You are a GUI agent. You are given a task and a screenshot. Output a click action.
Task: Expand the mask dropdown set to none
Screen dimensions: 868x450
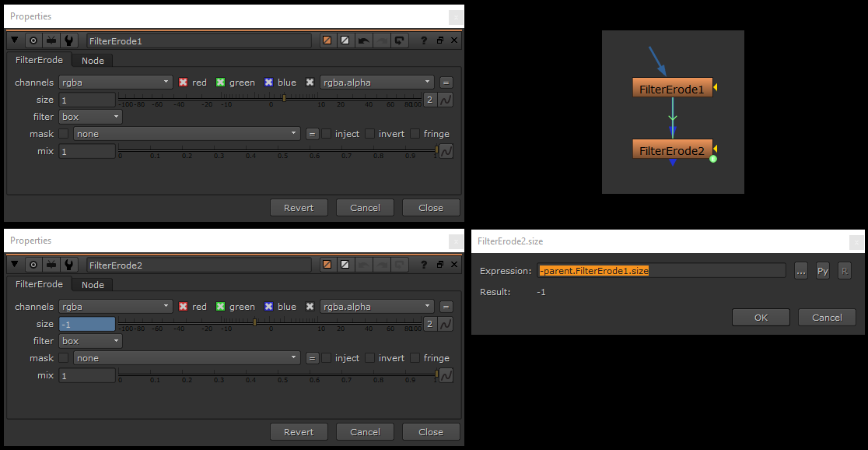[187, 133]
